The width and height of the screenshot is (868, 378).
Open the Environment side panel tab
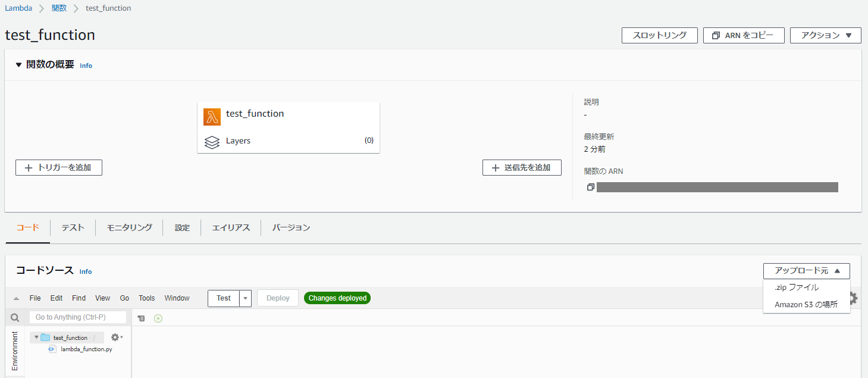point(15,351)
